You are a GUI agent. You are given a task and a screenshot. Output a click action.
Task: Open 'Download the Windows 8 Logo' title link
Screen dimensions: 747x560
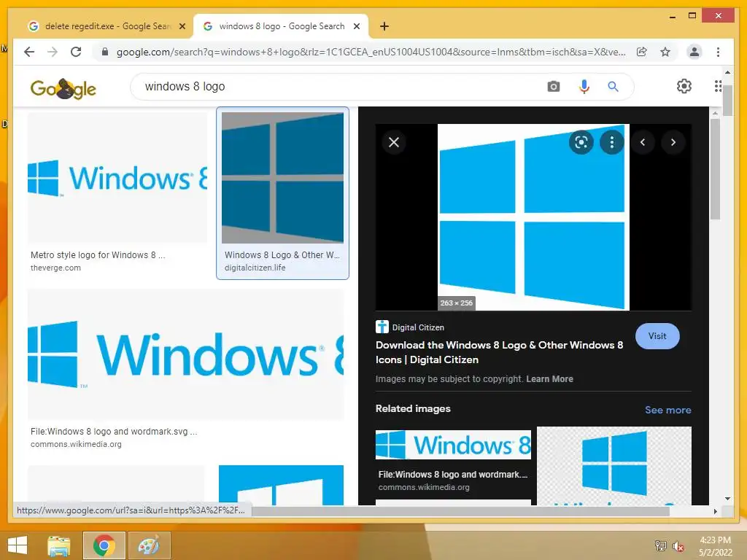499,352
